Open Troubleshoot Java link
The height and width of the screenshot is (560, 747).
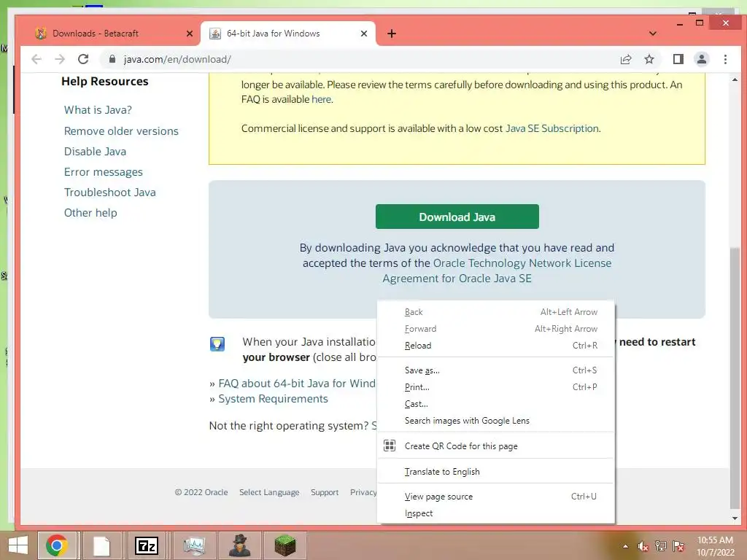[x=109, y=192]
